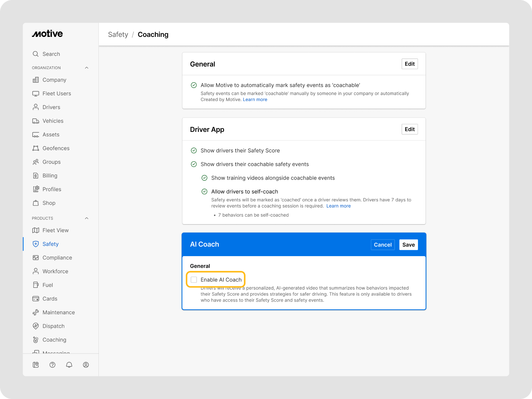Open the Dispatch menu item

click(61, 326)
